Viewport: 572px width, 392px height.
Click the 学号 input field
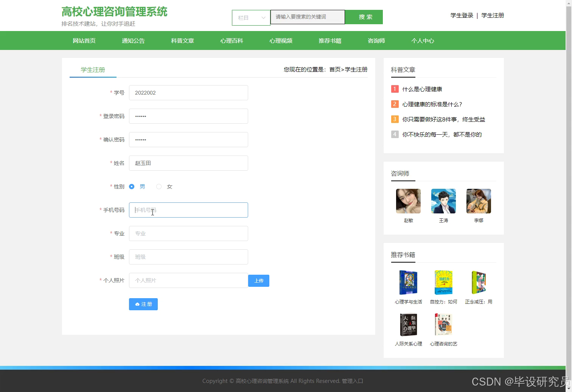point(188,93)
